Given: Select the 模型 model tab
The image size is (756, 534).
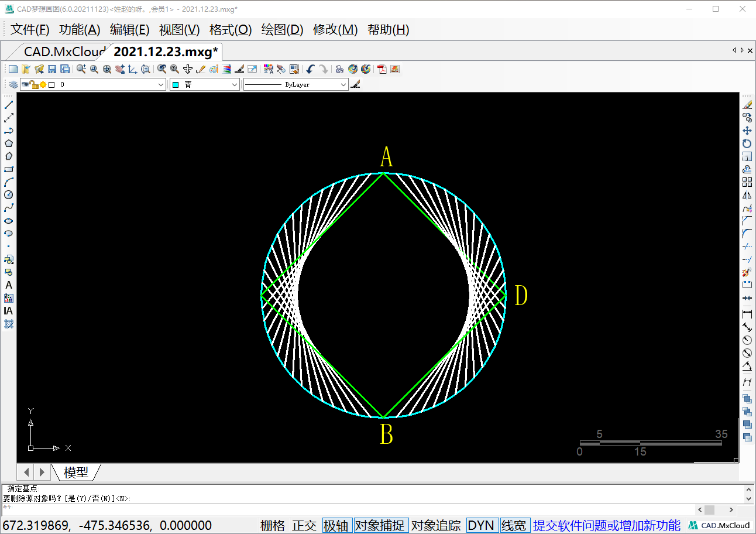Looking at the screenshot, I should pos(76,472).
